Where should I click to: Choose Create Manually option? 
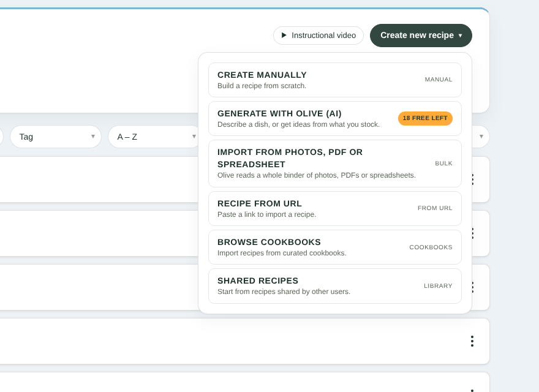click(x=335, y=80)
